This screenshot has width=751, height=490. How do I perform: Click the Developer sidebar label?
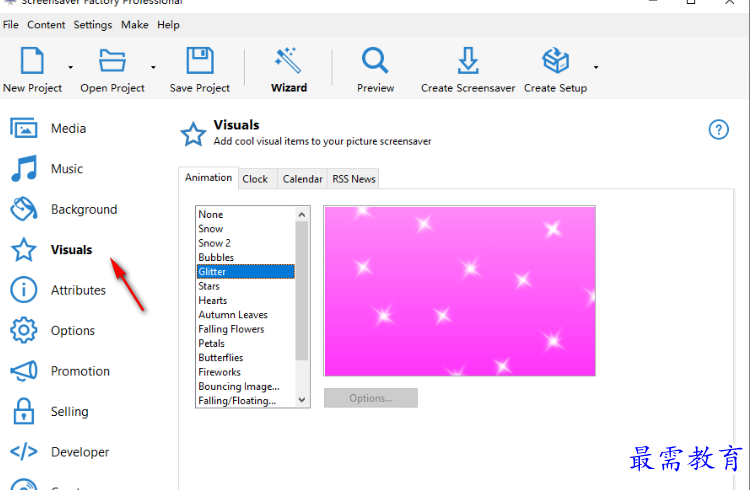[80, 452]
